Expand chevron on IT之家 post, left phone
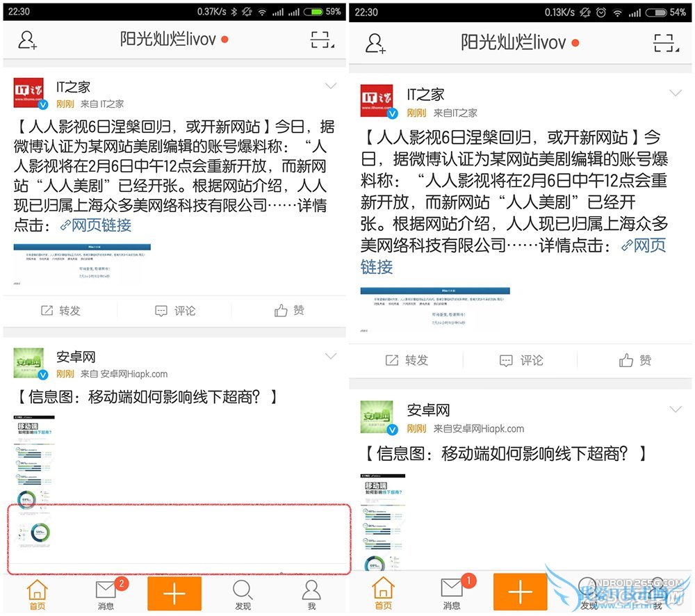This screenshot has width=695, height=616. [x=331, y=86]
